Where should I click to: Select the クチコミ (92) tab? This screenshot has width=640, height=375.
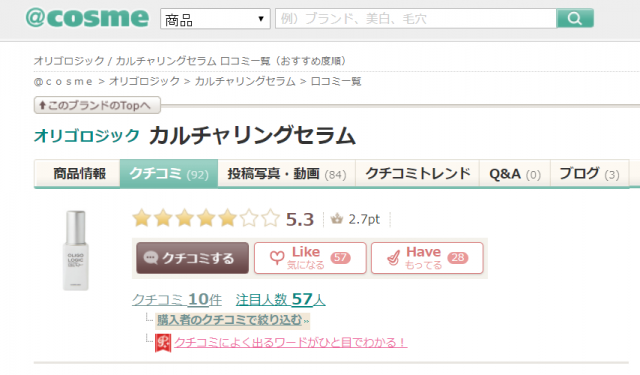[x=169, y=174]
